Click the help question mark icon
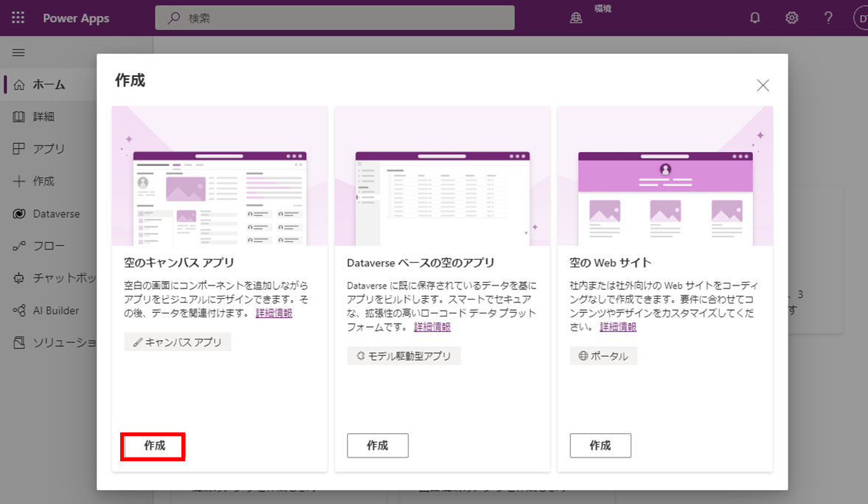The image size is (868, 504). (x=828, y=18)
